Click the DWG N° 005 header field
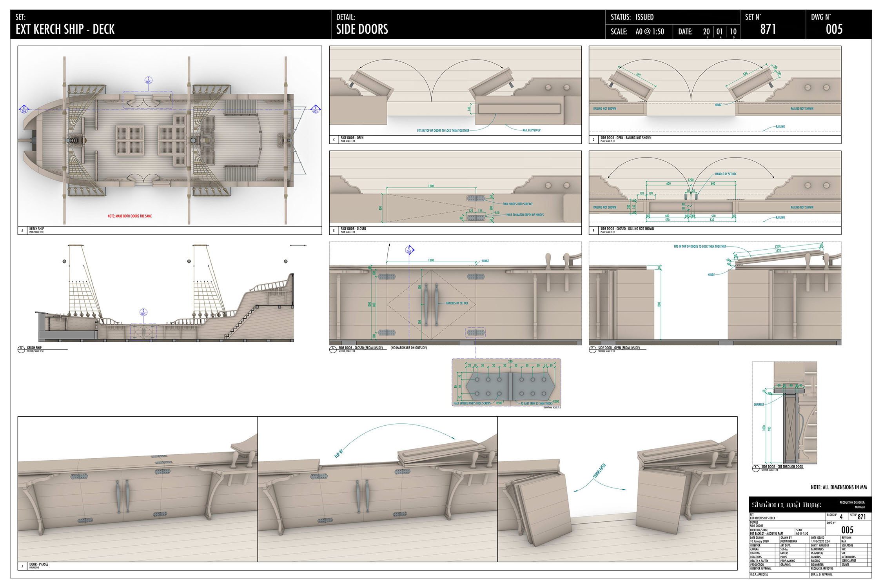The width and height of the screenshot is (882, 588). tap(838, 24)
